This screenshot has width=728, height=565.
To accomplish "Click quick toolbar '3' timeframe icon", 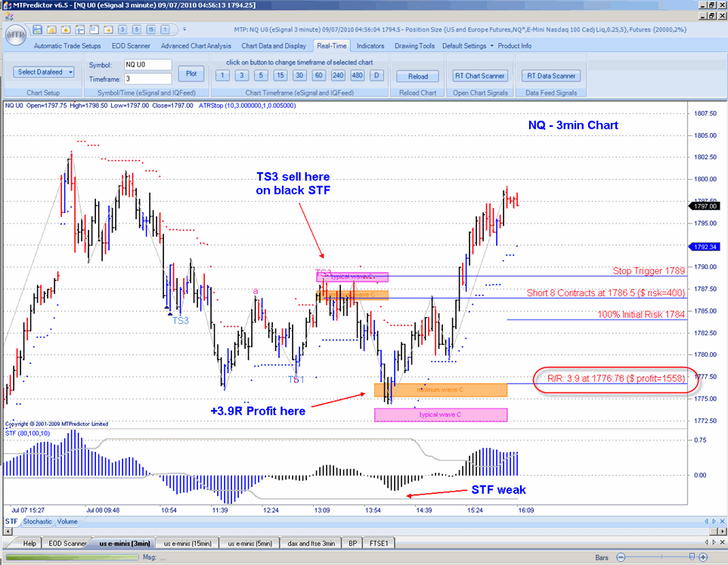I will point(122,29).
